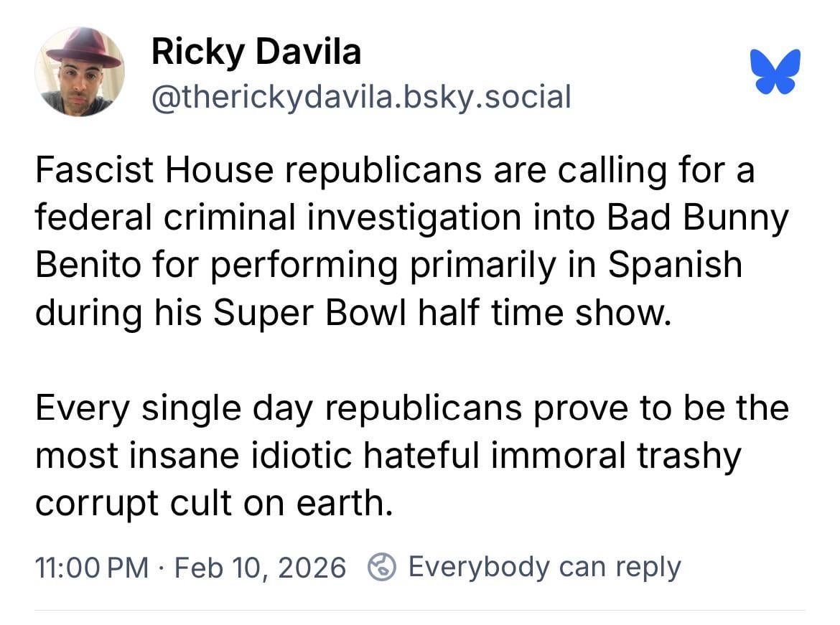Click the display name Ricky Davila
This screenshot has width=840, height=625.
point(256,52)
